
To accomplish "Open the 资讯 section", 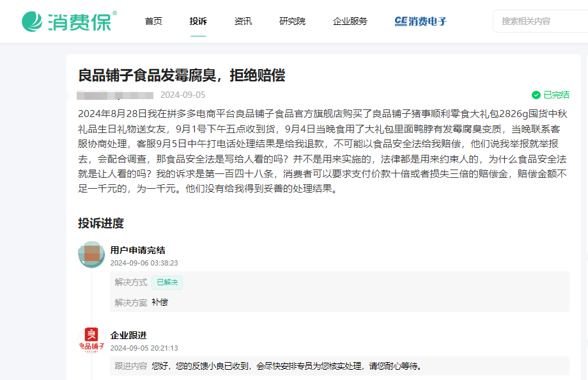I will tap(243, 20).
